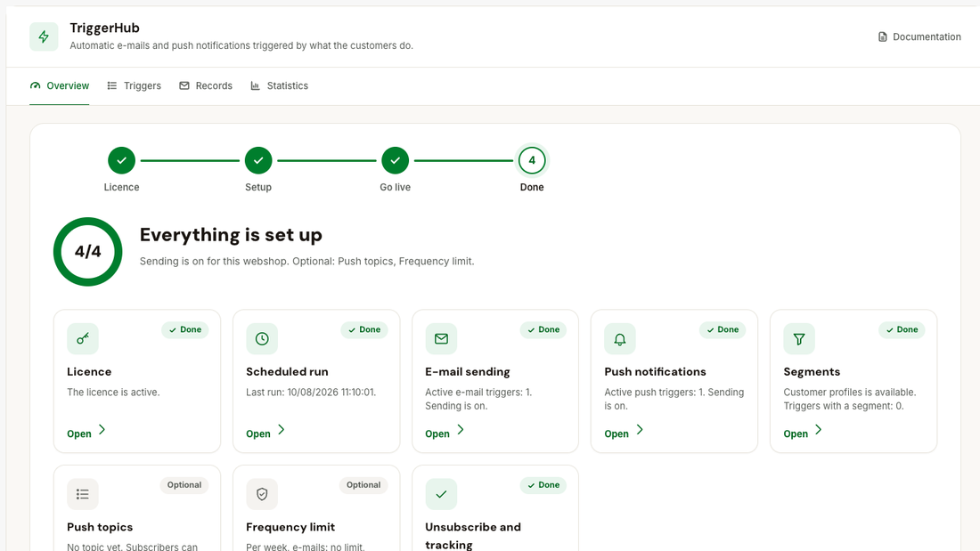Click the Documentation file icon
This screenshot has width=980, height=551.
click(x=883, y=36)
